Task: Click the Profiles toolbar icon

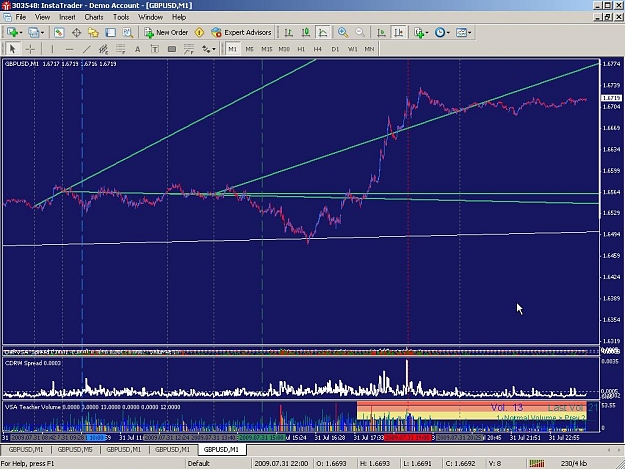Action: coord(33,32)
